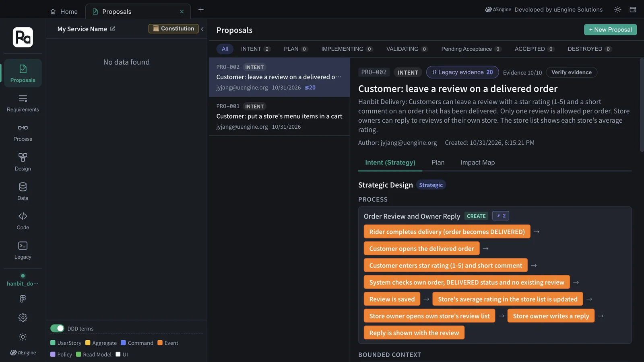Image resolution: width=644 pixels, height=362 pixels.
Task: Open the Design sidebar section
Action: coord(23,162)
